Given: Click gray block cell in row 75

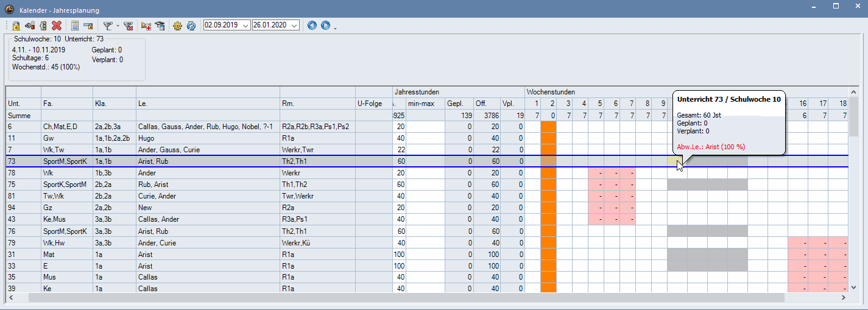Looking at the screenshot, I should click(x=707, y=185).
